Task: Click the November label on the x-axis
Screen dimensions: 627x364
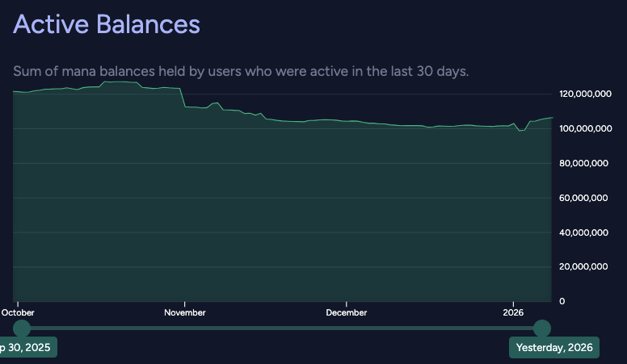Action: (185, 312)
